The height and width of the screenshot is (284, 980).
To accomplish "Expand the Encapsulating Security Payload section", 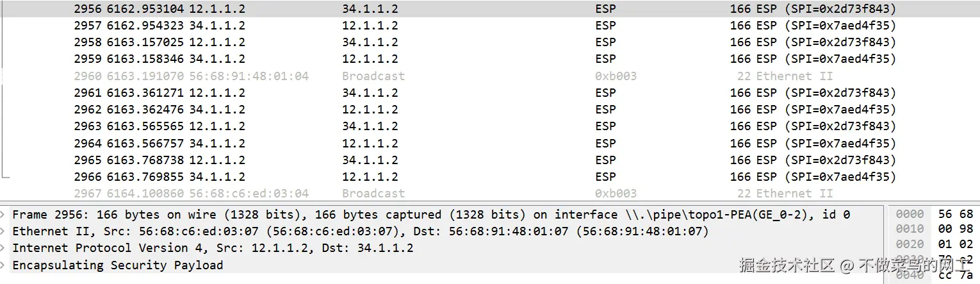I will pyautogui.click(x=4, y=265).
